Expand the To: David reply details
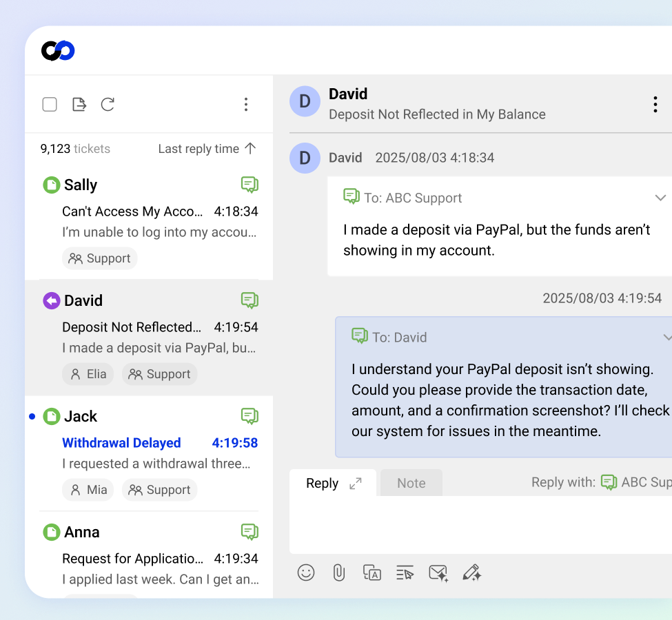Image resolution: width=672 pixels, height=620 pixels. tap(668, 337)
